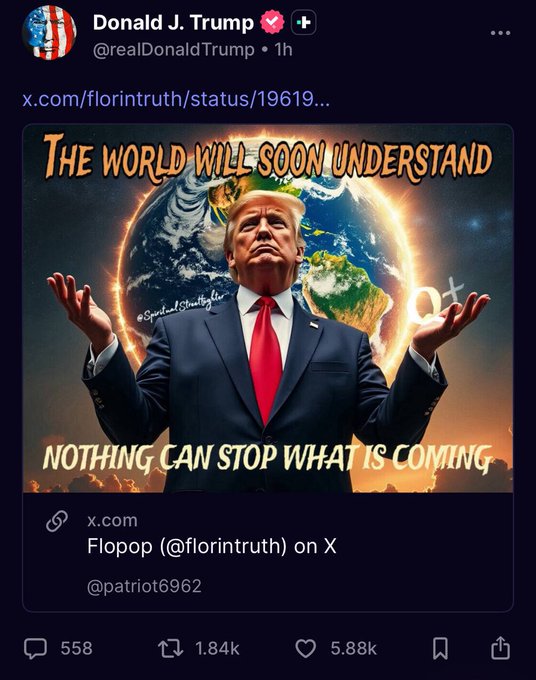The height and width of the screenshot is (680, 536).
Task: View the 558 replies count
Action: [x=76, y=648]
